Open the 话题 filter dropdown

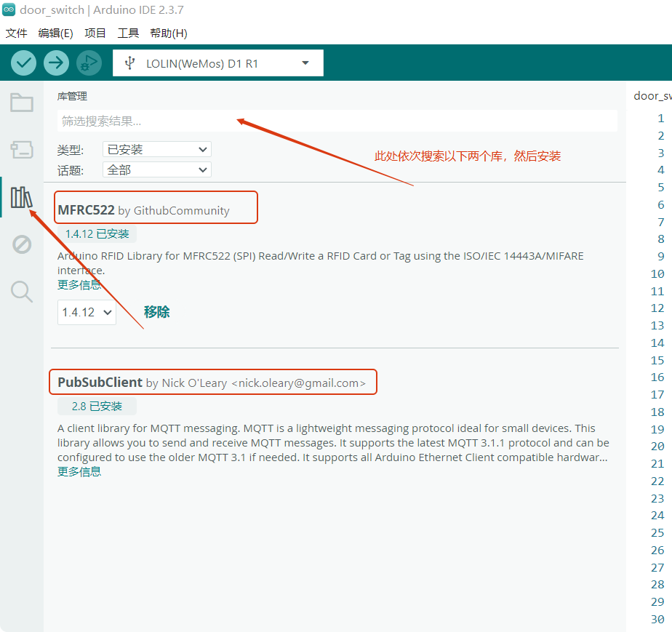pyautogui.click(x=156, y=169)
